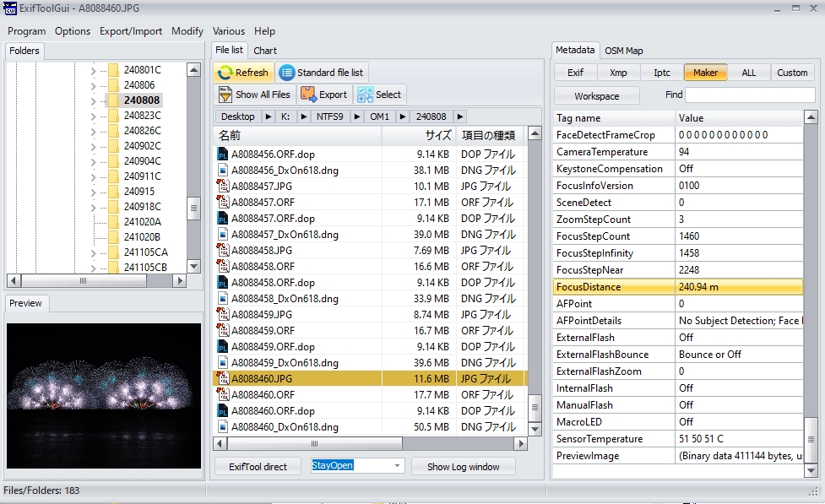Image resolution: width=825 pixels, height=504 pixels.
Task: Show Custom metadata group
Action: click(792, 73)
